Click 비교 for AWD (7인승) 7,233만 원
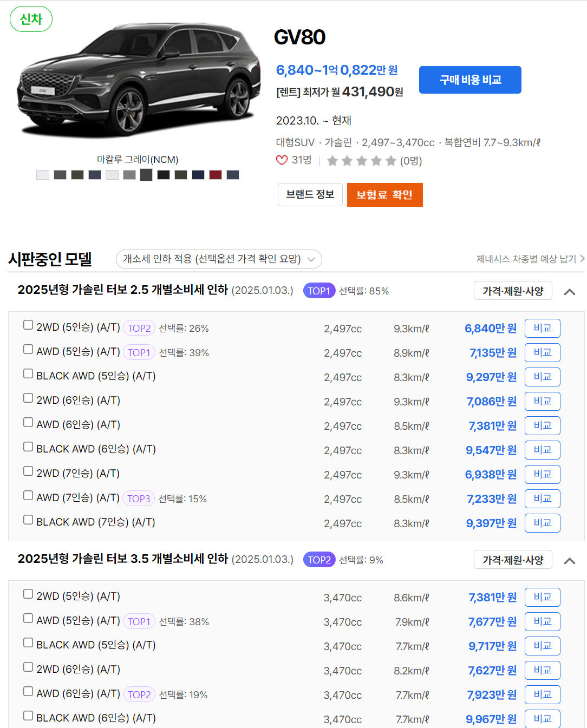The image size is (587, 728). point(543,499)
